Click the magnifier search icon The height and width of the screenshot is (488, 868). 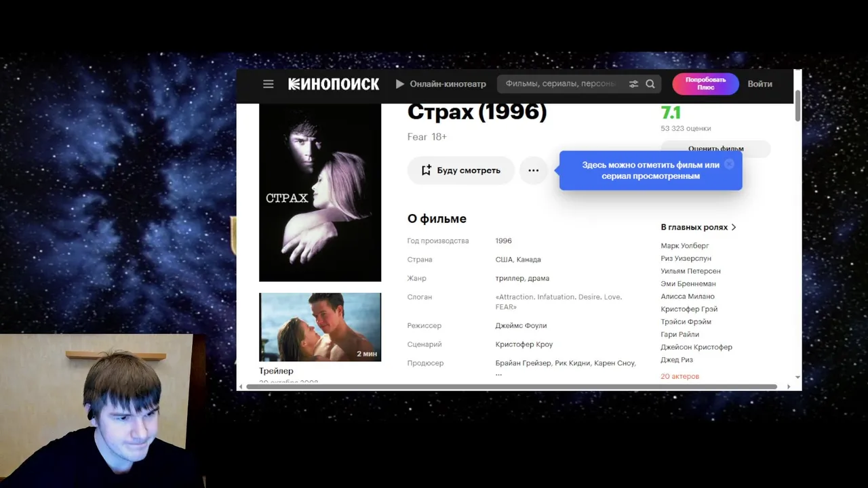[650, 84]
